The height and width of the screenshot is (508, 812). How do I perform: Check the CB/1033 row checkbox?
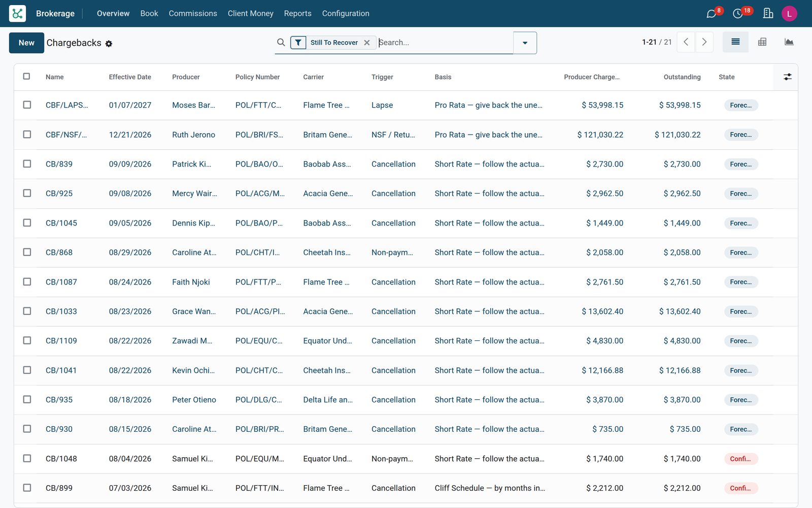pyautogui.click(x=27, y=311)
